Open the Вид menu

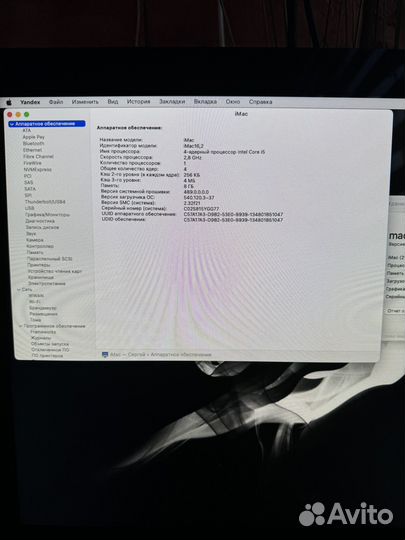113,102
